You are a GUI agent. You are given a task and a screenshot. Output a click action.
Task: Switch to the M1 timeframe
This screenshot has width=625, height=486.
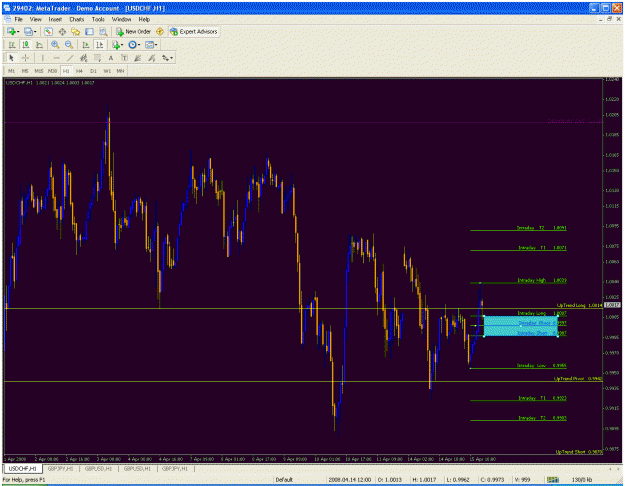11,71
